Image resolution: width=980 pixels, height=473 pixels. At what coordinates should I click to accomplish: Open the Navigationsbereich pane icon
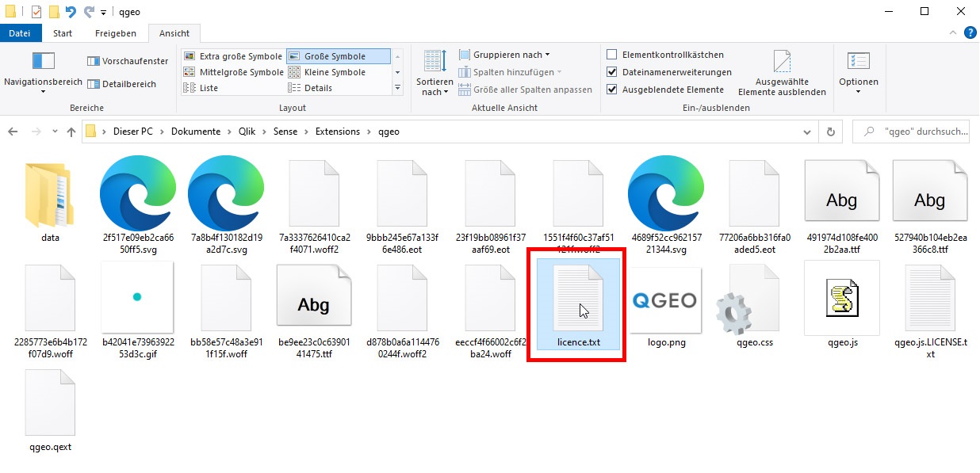43,62
